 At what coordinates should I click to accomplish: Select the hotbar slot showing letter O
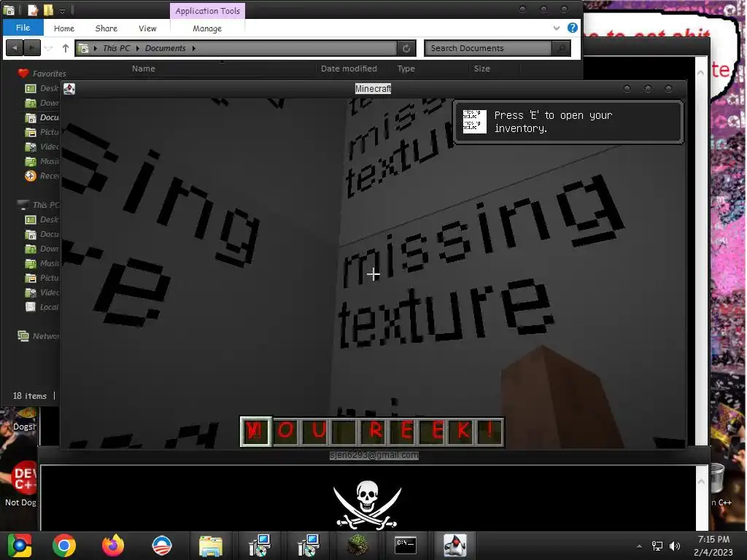tap(285, 432)
